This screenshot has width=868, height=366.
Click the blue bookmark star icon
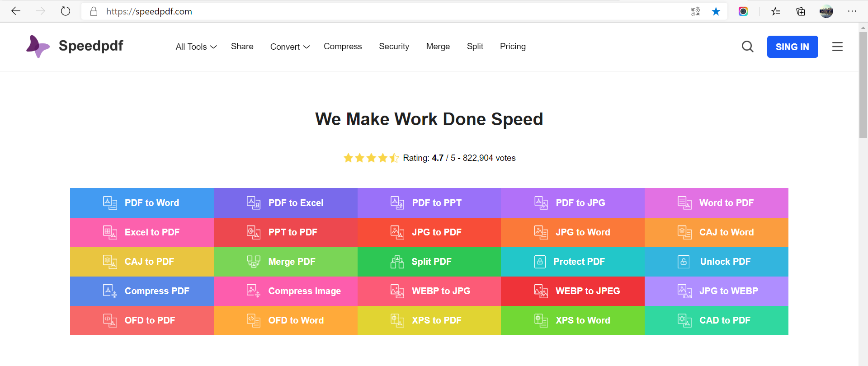716,11
